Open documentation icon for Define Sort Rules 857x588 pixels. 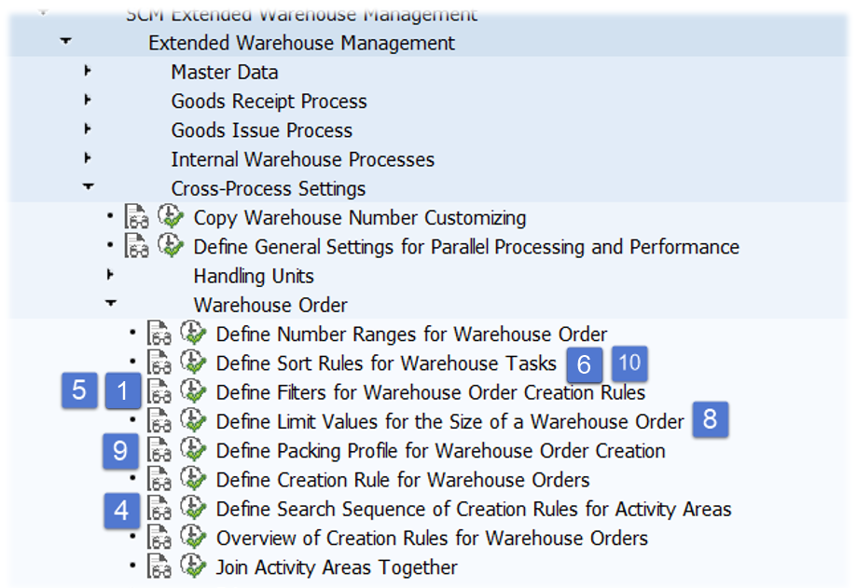click(159, 363)
